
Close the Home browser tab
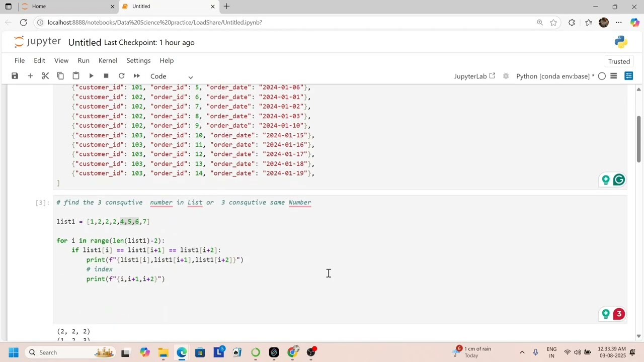click(112, 7)
